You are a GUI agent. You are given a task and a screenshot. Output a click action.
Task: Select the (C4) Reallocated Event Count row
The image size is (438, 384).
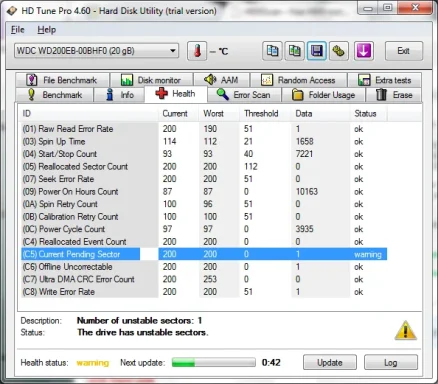click(x=204, y=242)
